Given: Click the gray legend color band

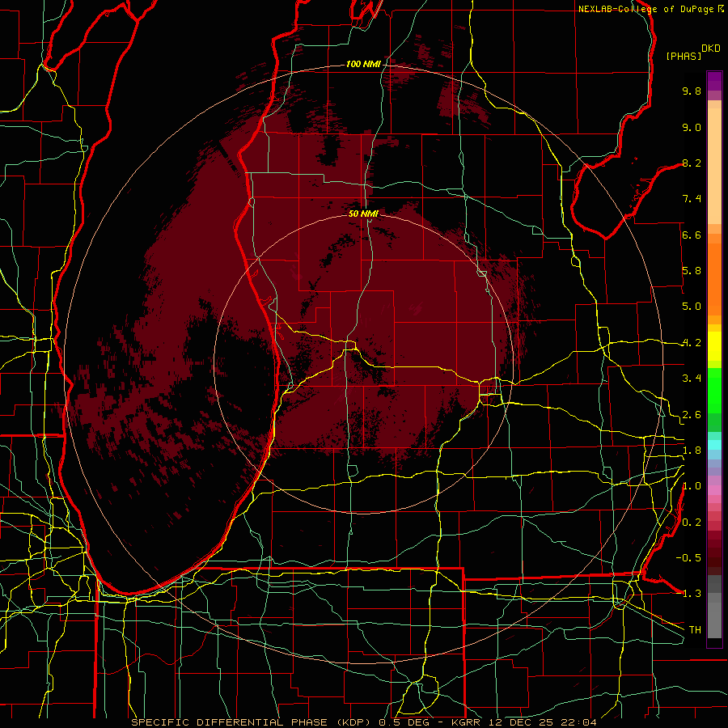Looking at the screenshot, I should coord(714,607).
